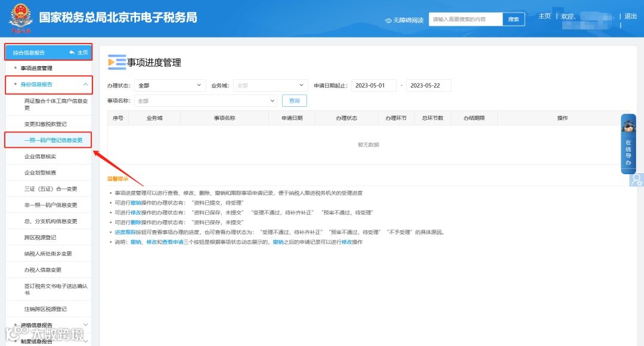Click 退出 to log out
Screen dimensions: 644x346
[630, 16]
